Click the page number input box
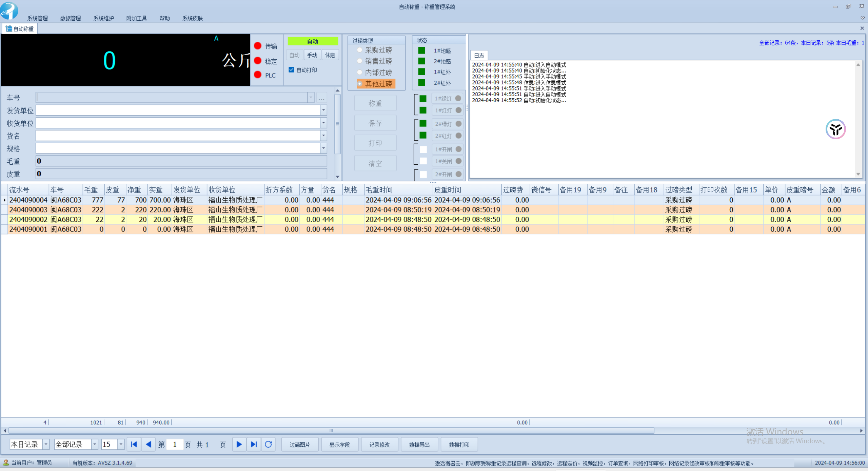This screenshot has height=471, width=868. [x=175, y=444]
